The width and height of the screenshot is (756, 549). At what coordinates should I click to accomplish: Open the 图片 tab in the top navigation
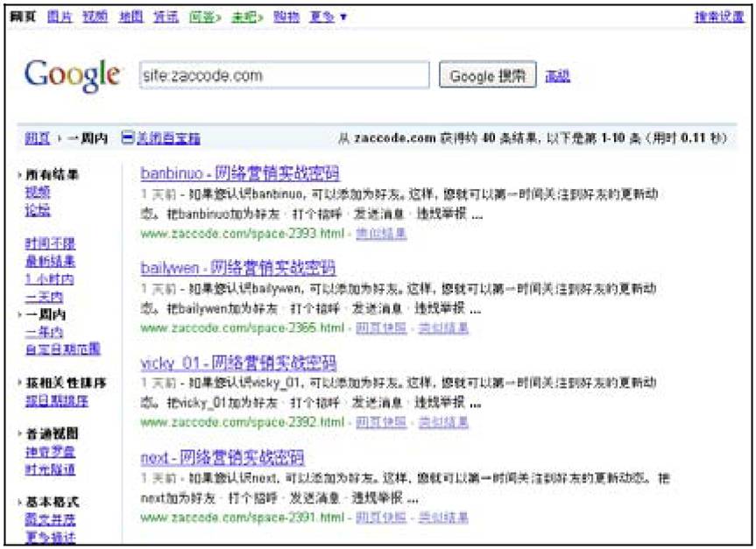(x=60, y=17)
